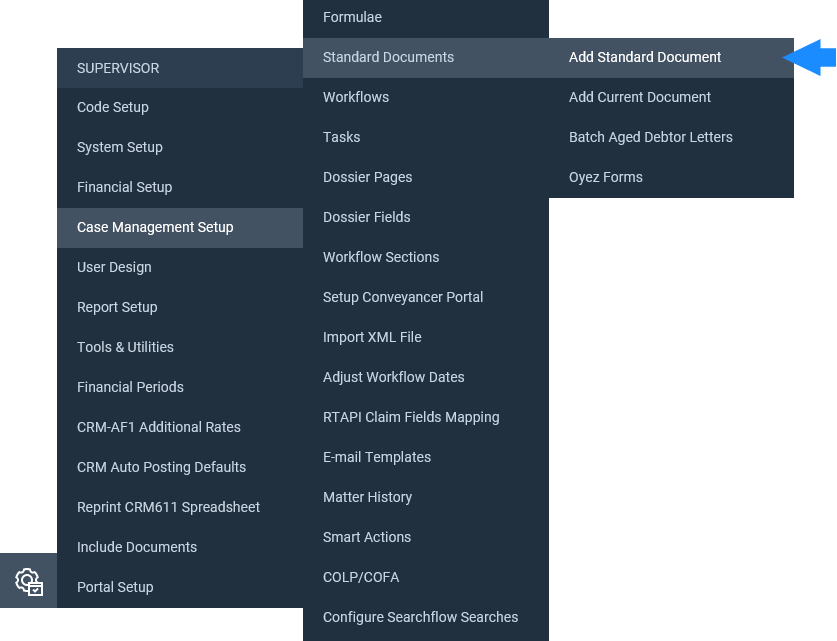The image size is (837, 641).
Task: Choose Smart Actions item
Action: click(425, 537)
